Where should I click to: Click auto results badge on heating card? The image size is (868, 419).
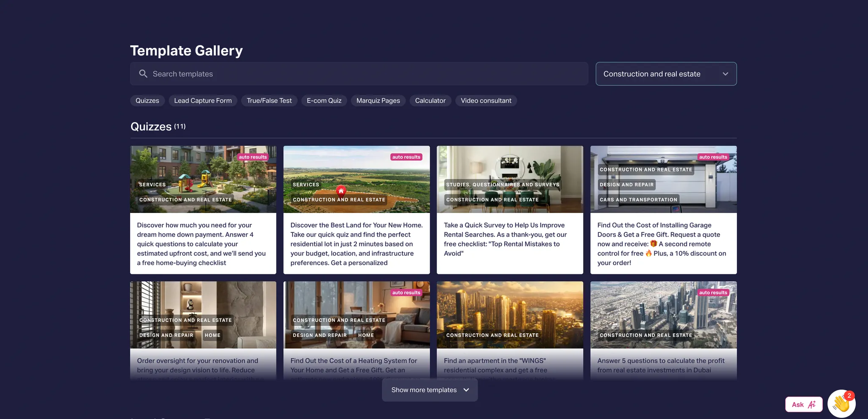[406, 293]
